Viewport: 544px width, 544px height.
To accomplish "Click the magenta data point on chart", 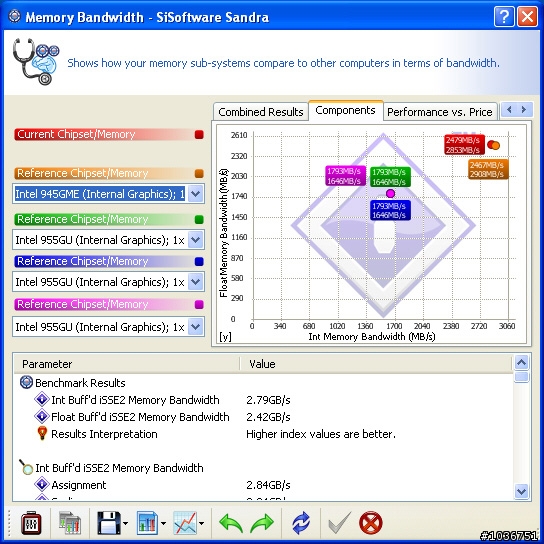I will click(x=390, y=194).
